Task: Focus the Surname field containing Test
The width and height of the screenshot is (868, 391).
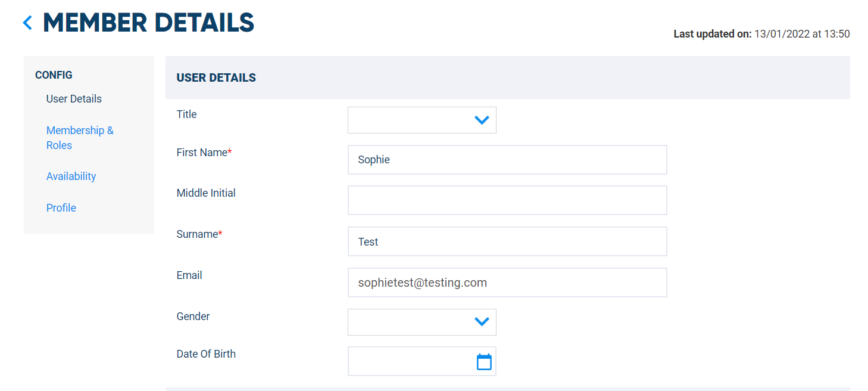Action: click(x=507, y=241)
